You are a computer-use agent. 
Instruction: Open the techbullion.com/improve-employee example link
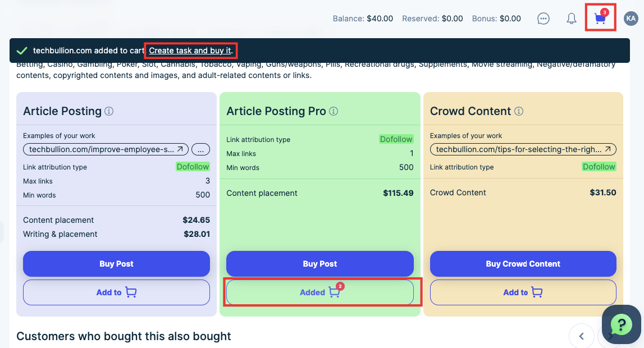(x=106, y=149)
